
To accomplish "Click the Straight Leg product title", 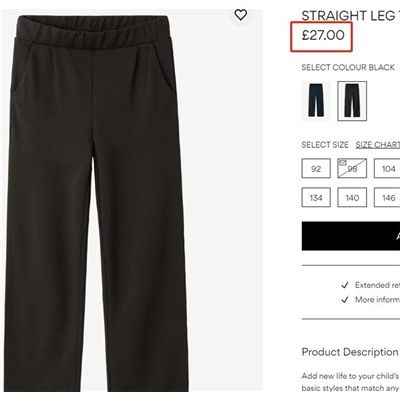I will (x=351, y=16).
